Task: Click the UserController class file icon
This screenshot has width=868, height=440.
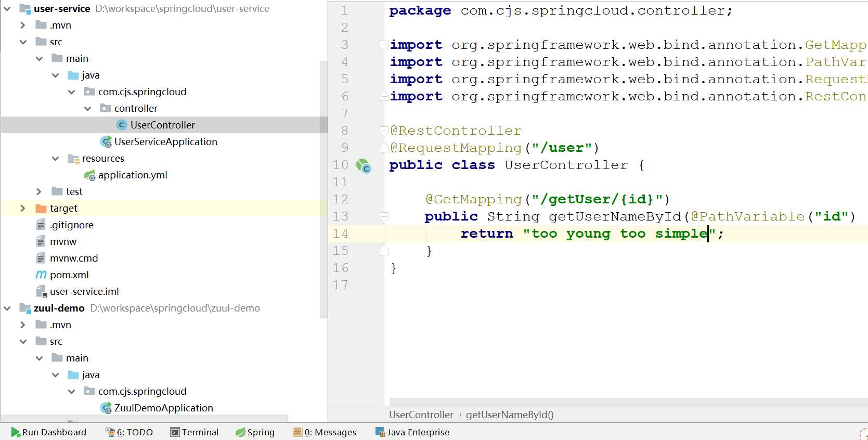Action: tap(122, 125)
